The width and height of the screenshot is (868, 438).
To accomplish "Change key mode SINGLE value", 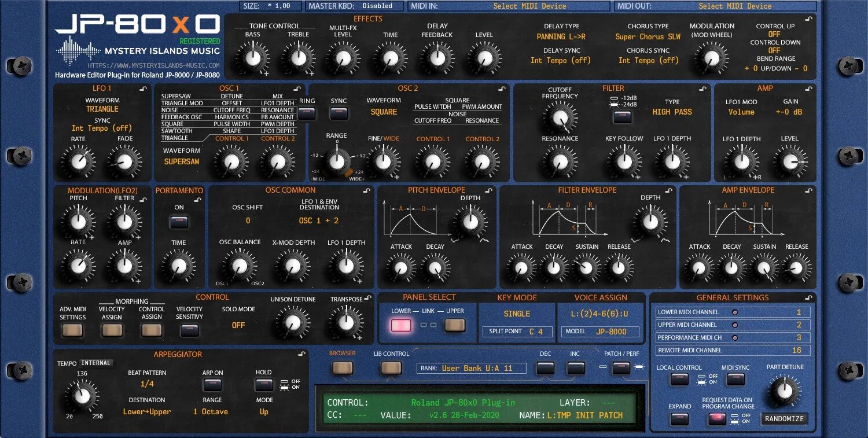I will click(x=517, y=314).
